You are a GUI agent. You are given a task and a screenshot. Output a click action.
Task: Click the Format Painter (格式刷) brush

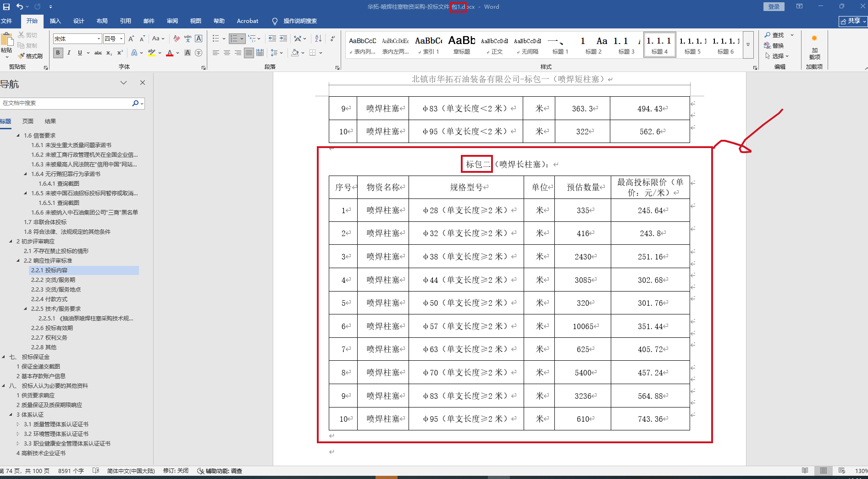click(31, 56)
